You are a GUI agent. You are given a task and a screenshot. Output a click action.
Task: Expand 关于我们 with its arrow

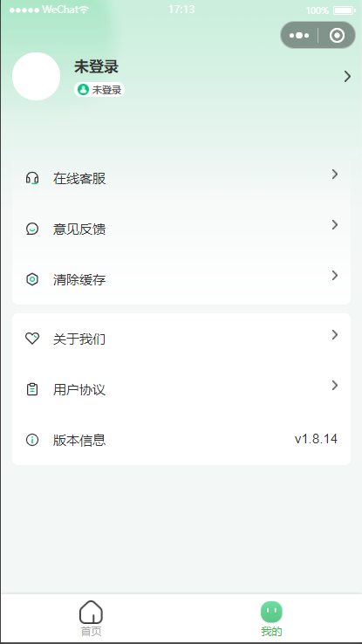[335, 335]
